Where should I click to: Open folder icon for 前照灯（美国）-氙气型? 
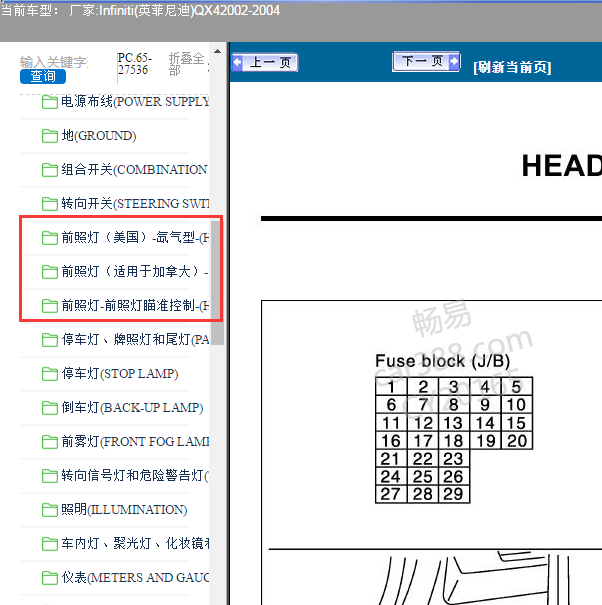50,238
